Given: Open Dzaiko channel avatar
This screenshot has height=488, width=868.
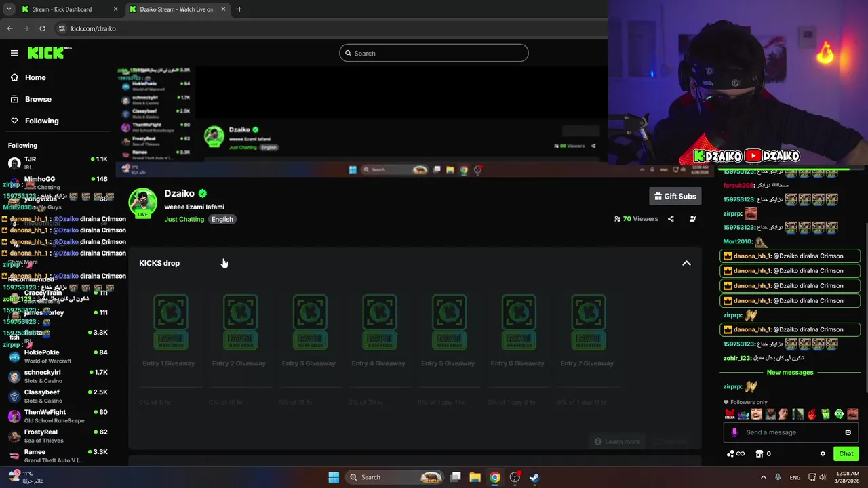Looking at the screenshot, I should [143, 203].
